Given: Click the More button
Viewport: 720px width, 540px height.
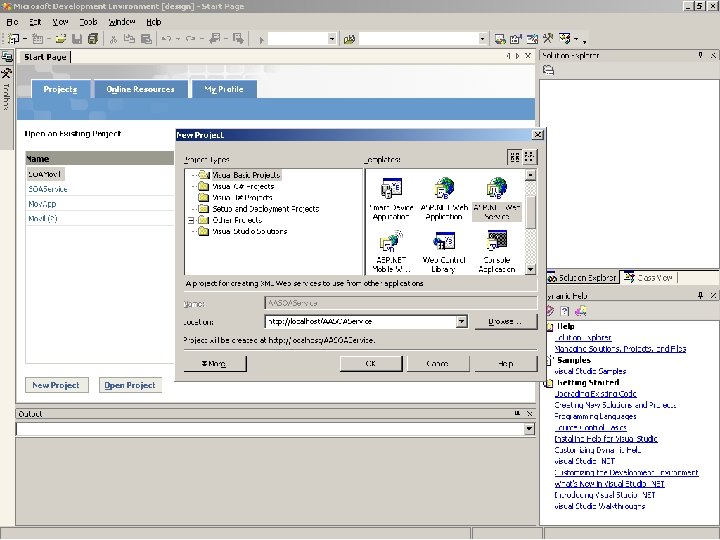Looking at the screenshot, I should coord(215,363).
